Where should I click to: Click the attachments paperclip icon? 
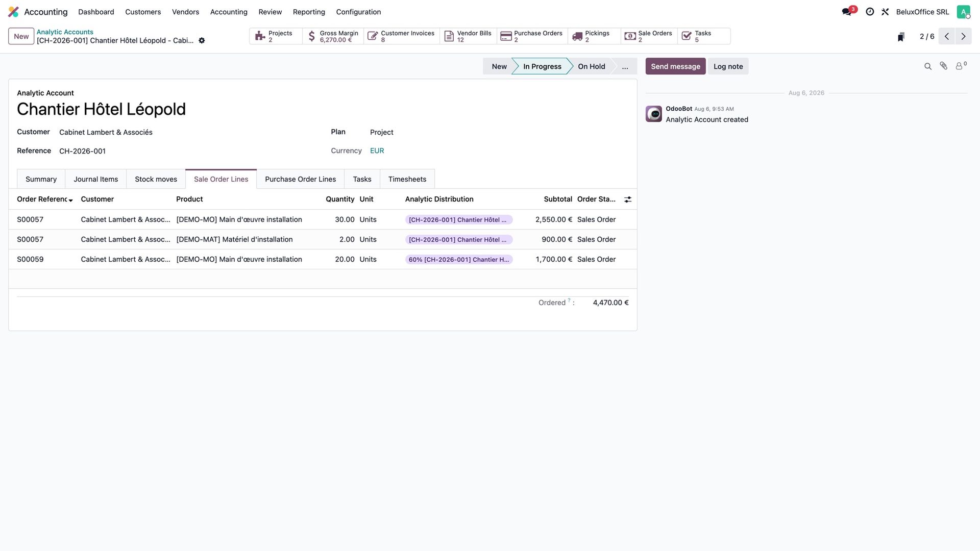(944, 66)
